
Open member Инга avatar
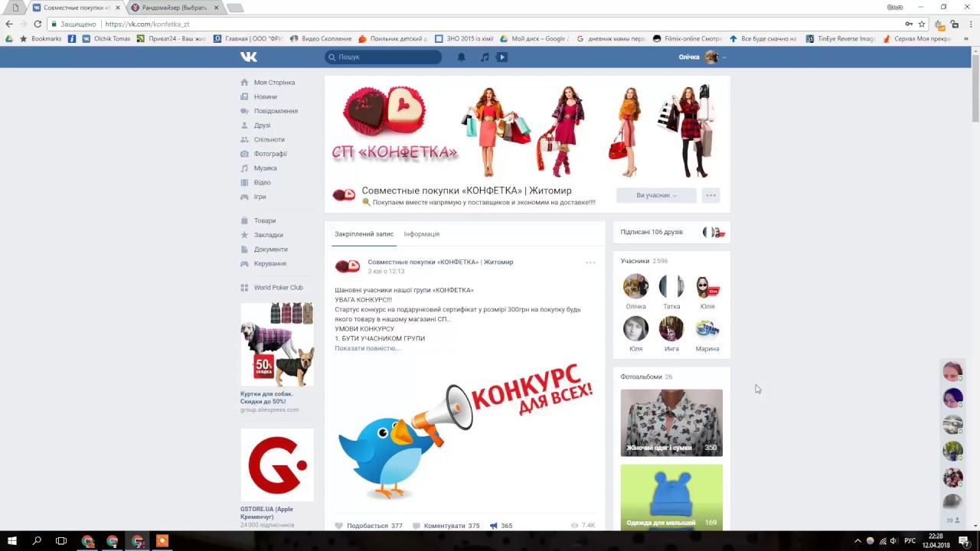tap(671, 328)
